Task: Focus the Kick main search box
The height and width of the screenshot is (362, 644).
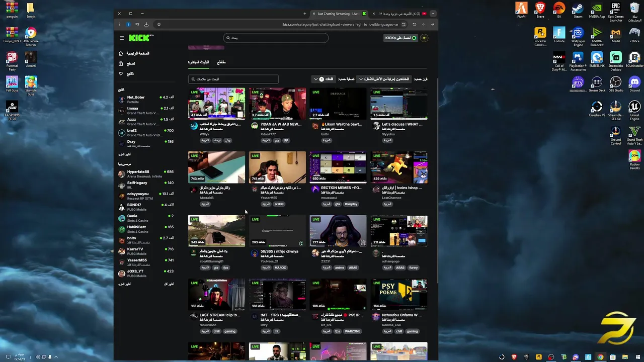Action: (x=276, y=38)
